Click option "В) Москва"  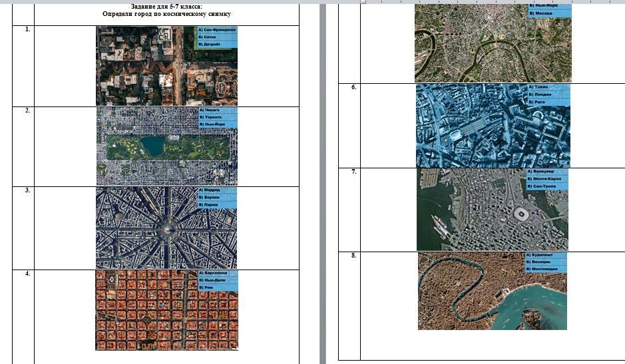pyautogui.click(x=540, y=13)
